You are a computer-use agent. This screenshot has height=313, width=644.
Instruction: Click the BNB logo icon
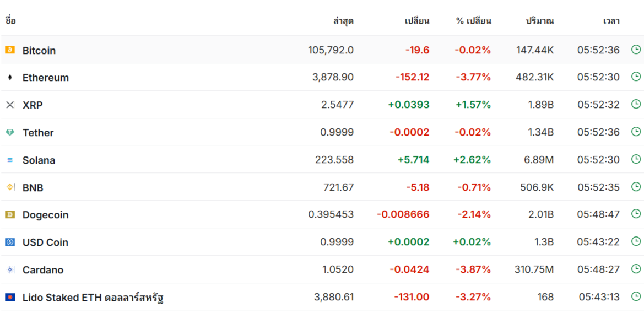pyautogui.click(x=10, y=187)
